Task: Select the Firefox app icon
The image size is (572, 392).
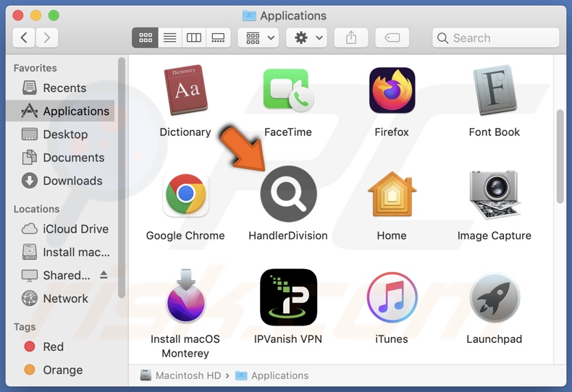Action: click(392, 90)
